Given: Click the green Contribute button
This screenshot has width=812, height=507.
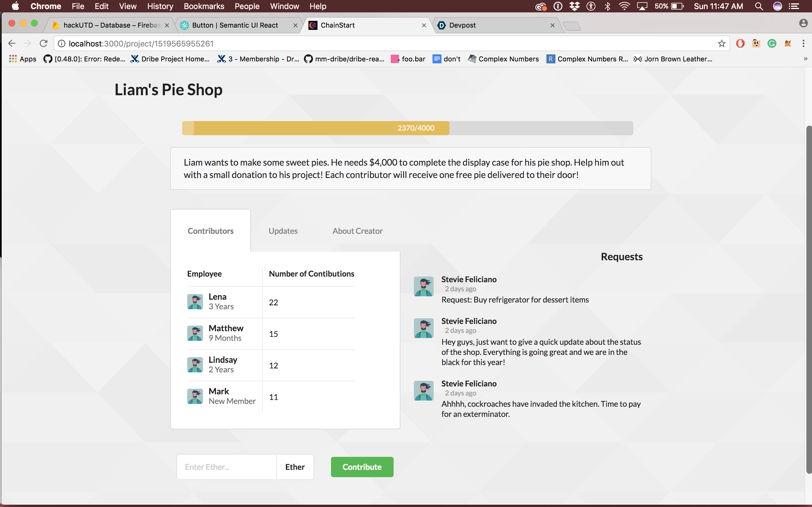Looking at the screenshot, I should pos(362,467).
